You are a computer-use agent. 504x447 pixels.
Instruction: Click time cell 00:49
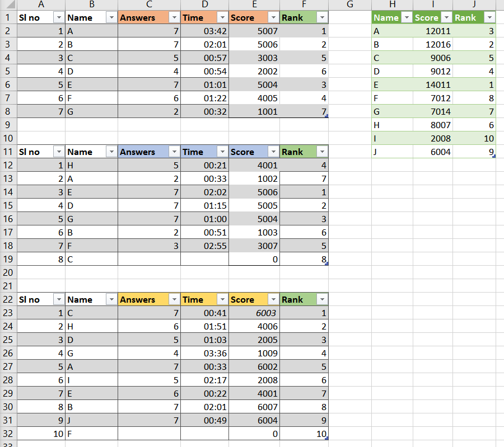(x=205, y=420)
